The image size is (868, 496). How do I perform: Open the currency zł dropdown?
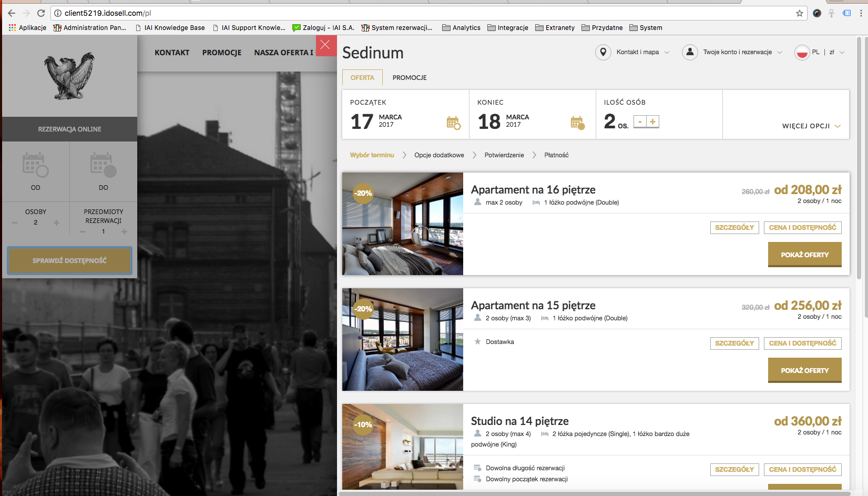click(836, 52)
